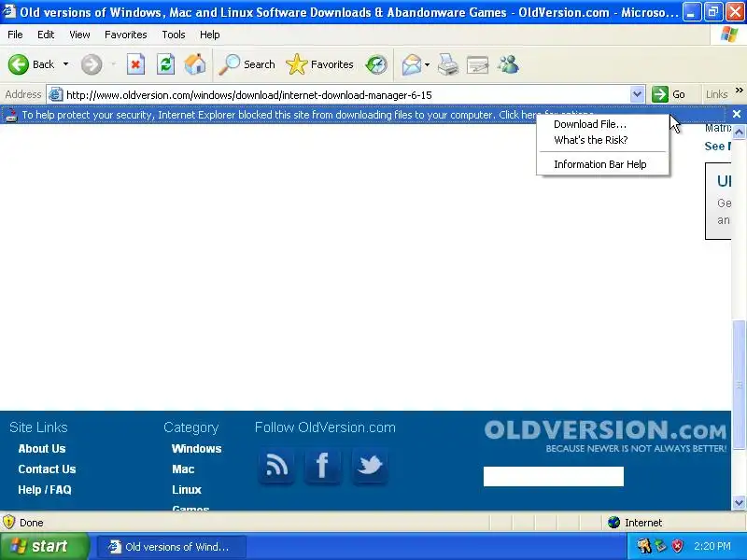Choose Download File... from popup menu

[590, 124]
